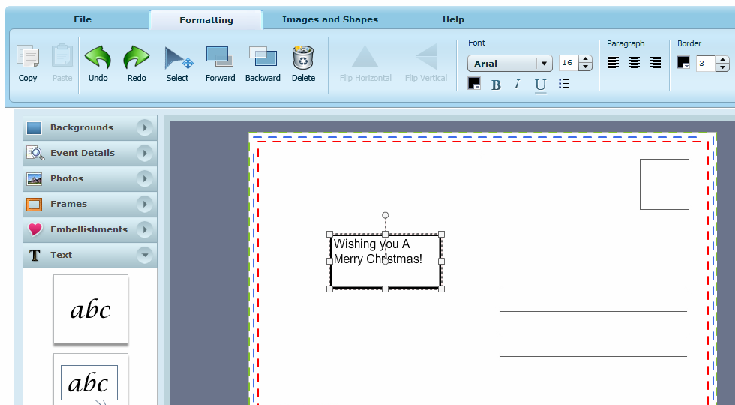Decrease the font size with down arrow
The image size is (735, 405).
585,67
